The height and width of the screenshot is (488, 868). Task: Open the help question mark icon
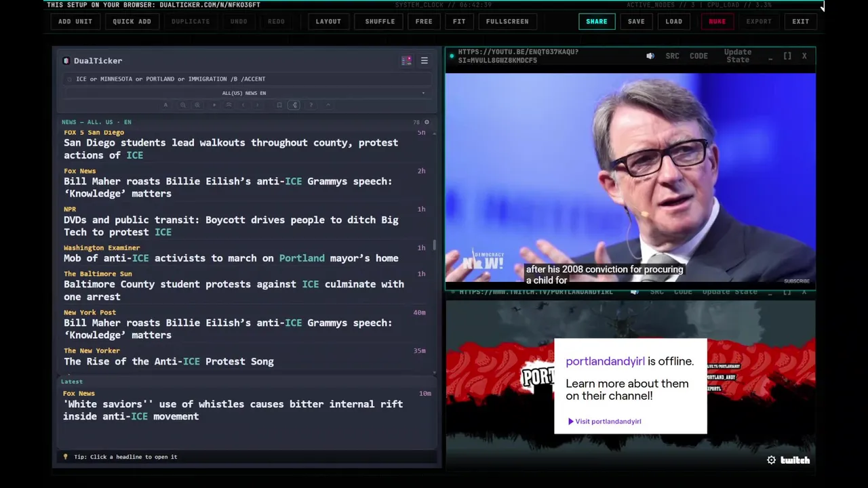[311, 105]
